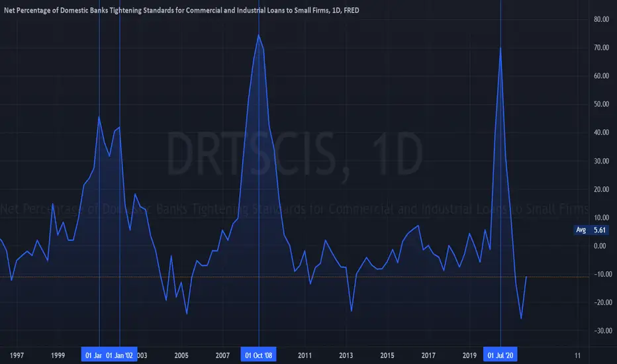Viewport: 617px width, 364px height.
Task: Click the 70.00 value on price axis
Action: coord(601,48)
